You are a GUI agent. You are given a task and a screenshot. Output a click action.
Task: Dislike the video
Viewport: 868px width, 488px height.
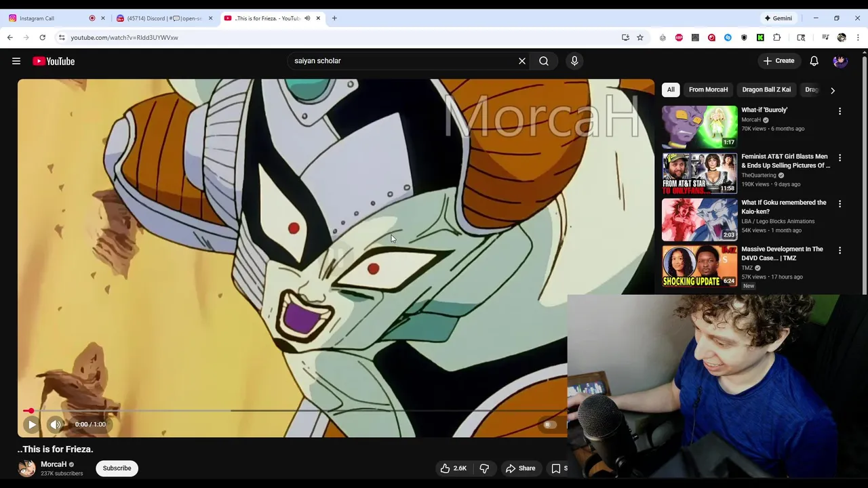click(x=484, y=468)
